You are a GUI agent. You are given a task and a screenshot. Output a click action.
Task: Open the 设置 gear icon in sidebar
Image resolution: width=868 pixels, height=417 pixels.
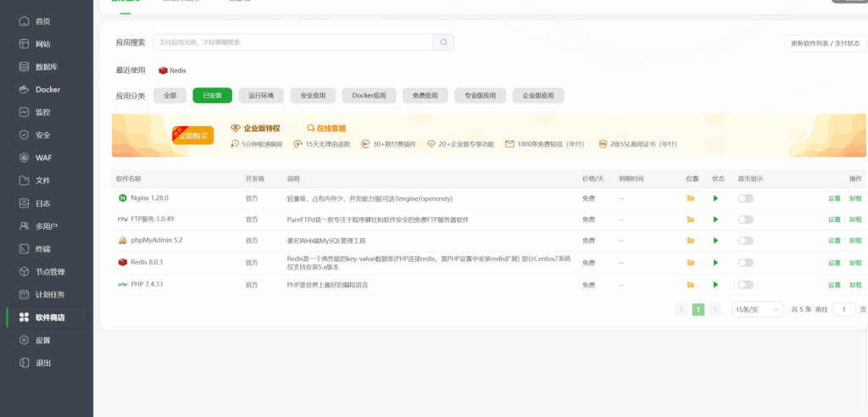pos(24,341)
